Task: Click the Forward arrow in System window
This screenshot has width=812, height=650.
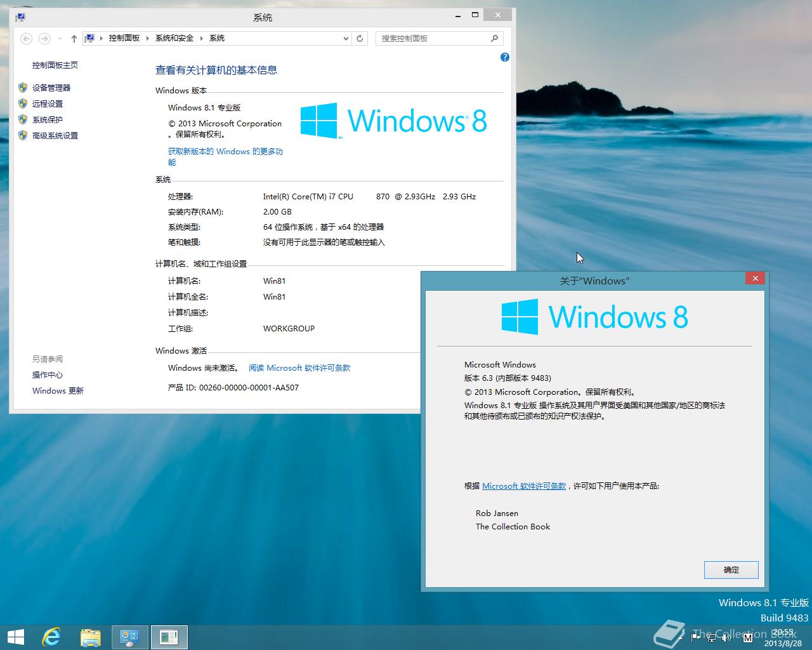Action: 44,38
